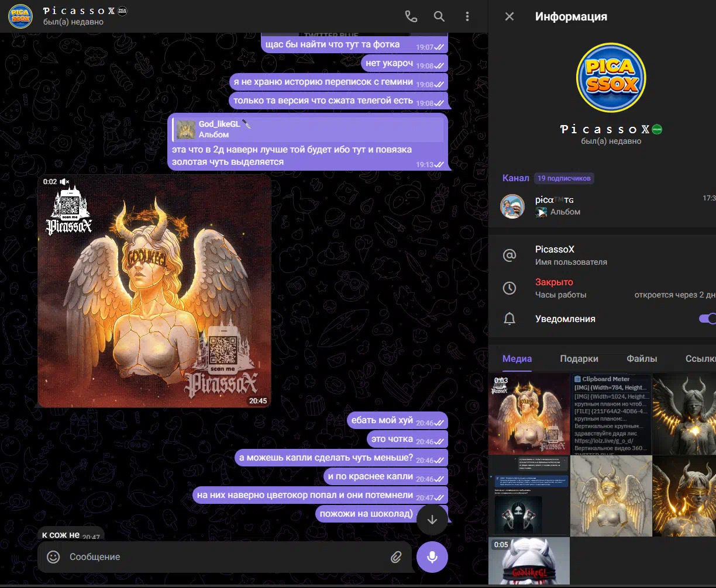The image size is (716, 588).
Task: Switch to the Ссылки tab
Action: pyautogui.click(x=700, y=359)
